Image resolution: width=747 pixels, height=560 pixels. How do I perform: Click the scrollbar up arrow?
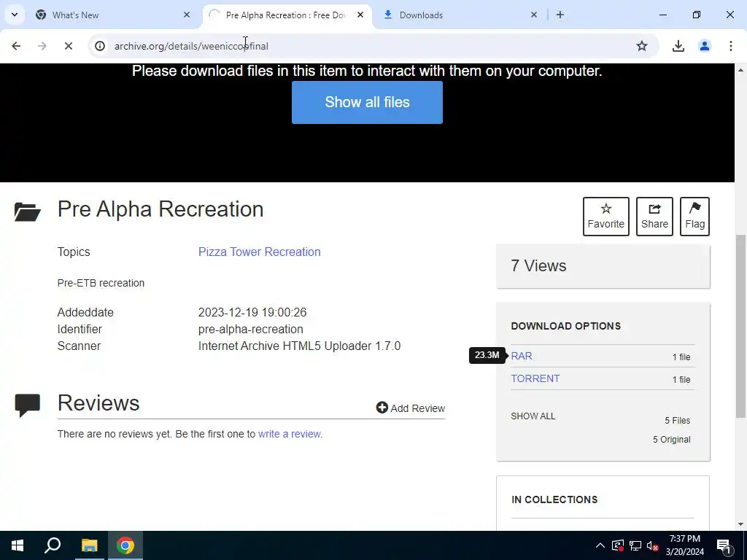coord(740,69)
